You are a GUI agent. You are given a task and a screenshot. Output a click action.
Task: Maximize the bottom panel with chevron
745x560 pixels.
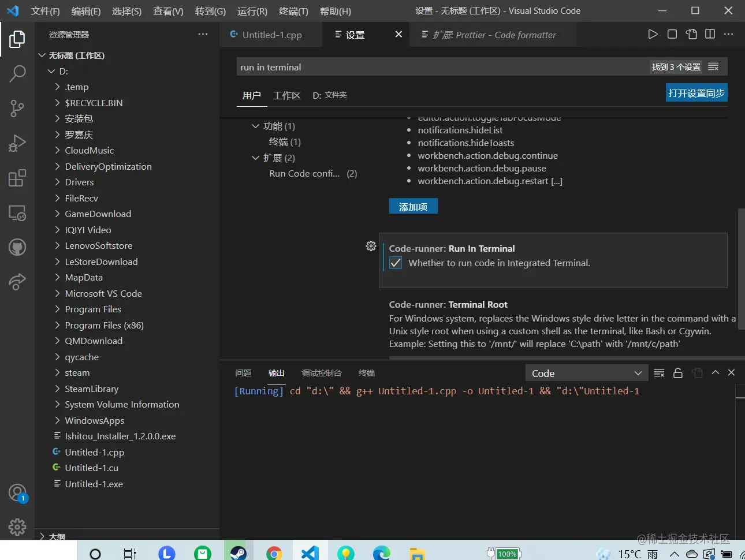pyautogui.click(x=716, y=372)
